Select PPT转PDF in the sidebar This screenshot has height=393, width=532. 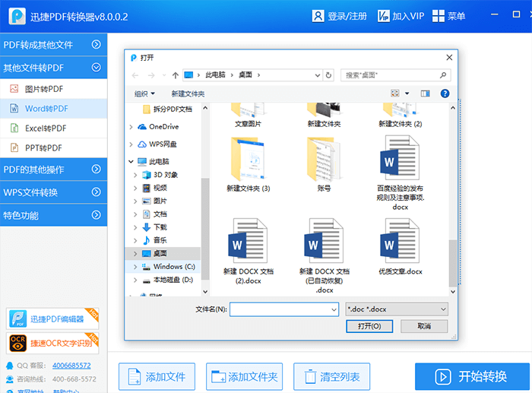pos(54,148)
